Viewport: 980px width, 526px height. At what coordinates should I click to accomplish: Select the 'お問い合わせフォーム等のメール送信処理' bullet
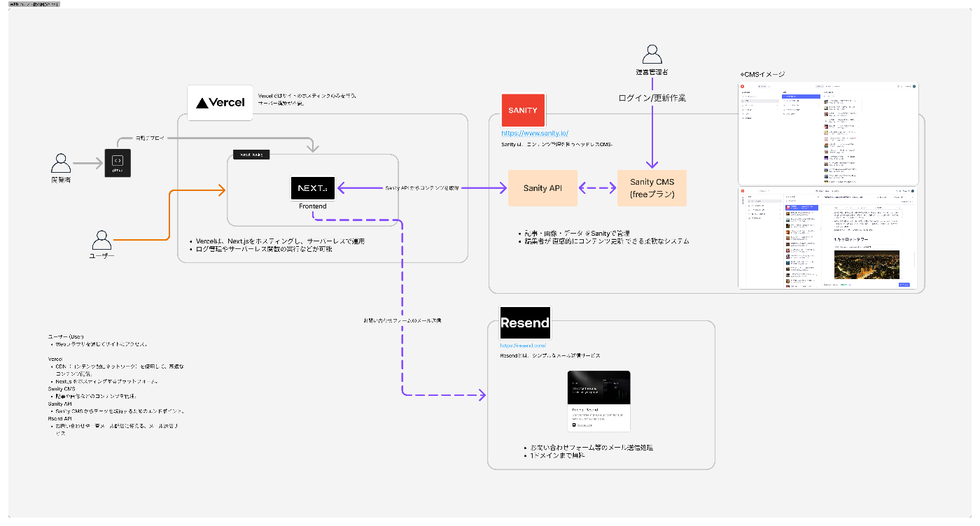click(591, 448)
